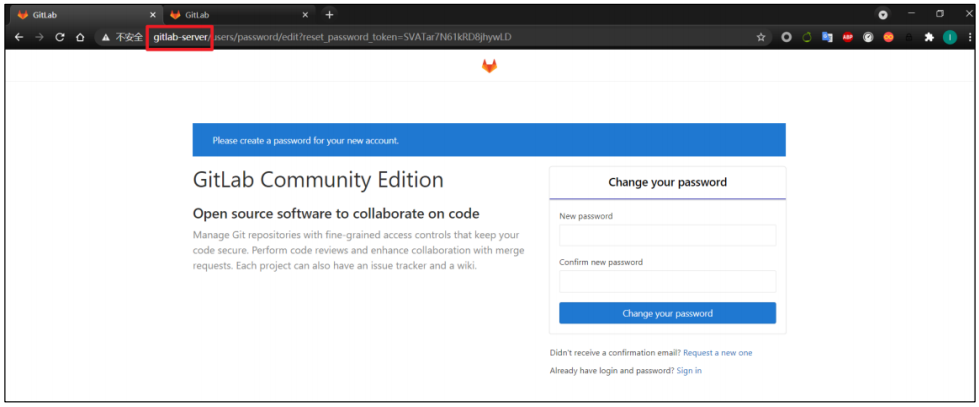Close the first GitLab tab
The image size is (979, 407).
pos(153,15)
